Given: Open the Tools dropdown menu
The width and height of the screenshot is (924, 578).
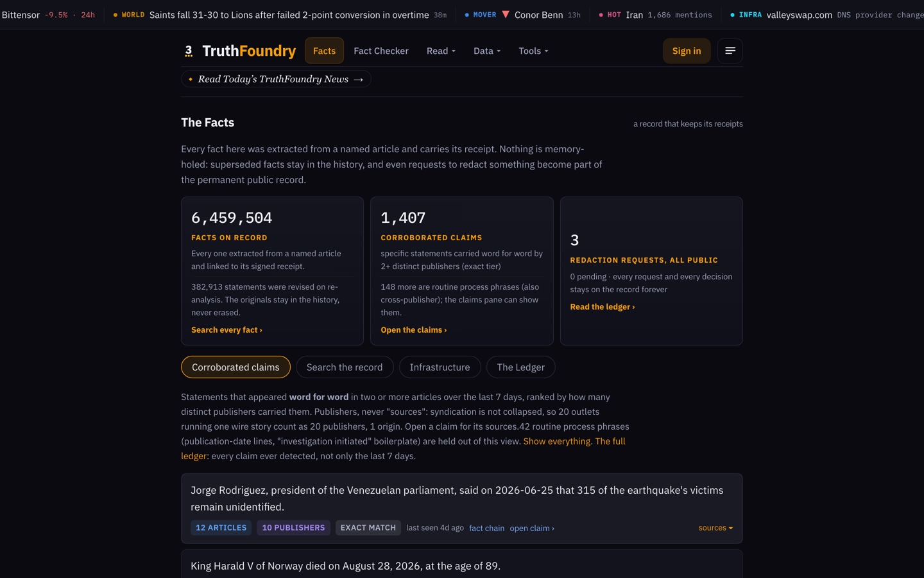Looking at the screenshot, I should click(533, 51).
